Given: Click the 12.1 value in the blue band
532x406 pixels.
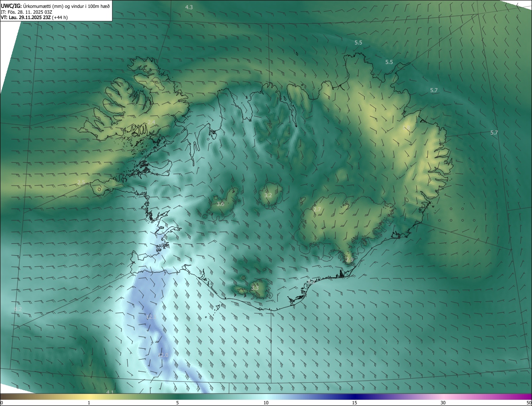Looking at the screenshot, I should 150,317.
